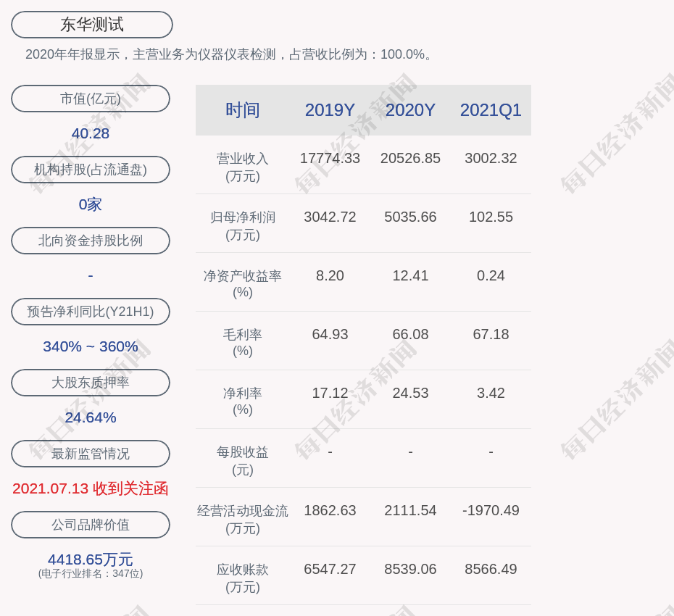Click the net margin cell 3.42
This screenshot has height=616, width=674.
[x=491, y=393]
